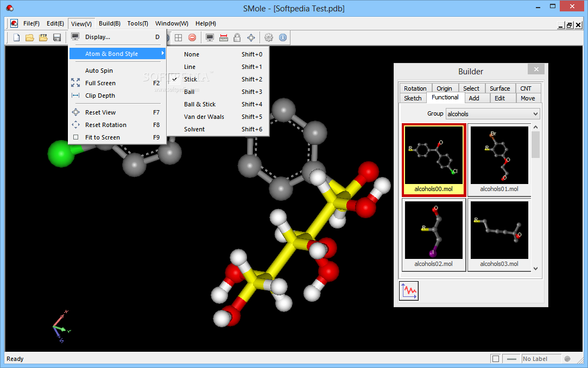Image resolution: width=588 pixels, height=368 pixels.
Task: Switch to Origin tab in Builder
Action: tap(444, 88)
